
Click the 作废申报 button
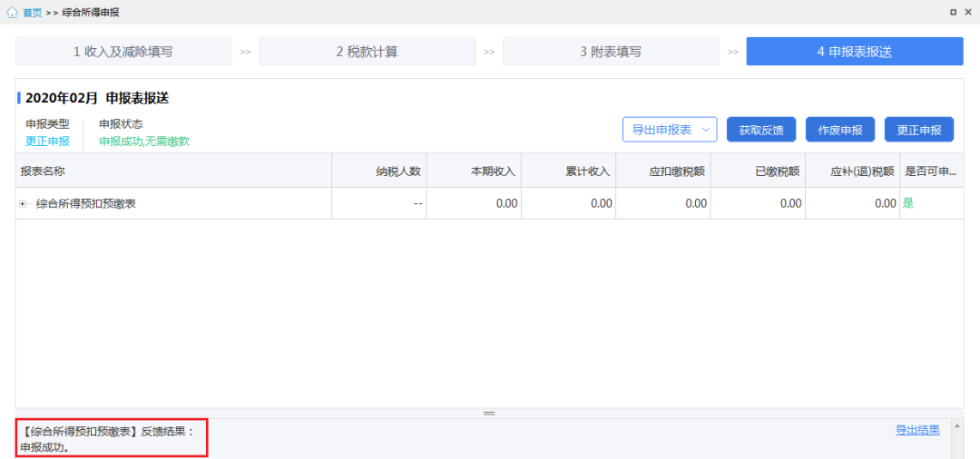click(840, 130)
